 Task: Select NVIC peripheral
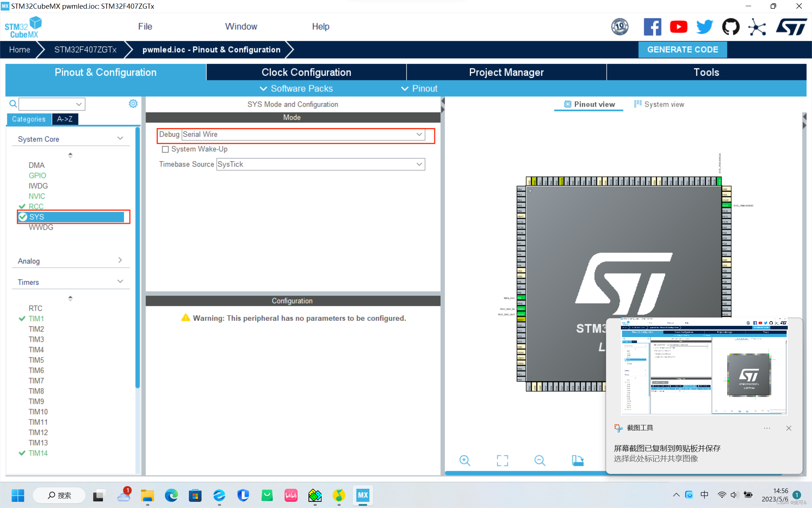[37, 196]
